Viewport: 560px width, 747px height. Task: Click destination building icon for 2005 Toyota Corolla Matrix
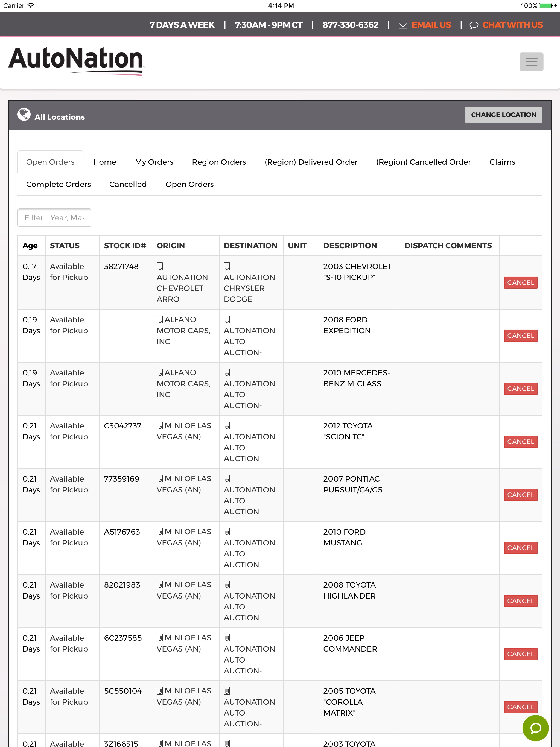tap(227, 691)
